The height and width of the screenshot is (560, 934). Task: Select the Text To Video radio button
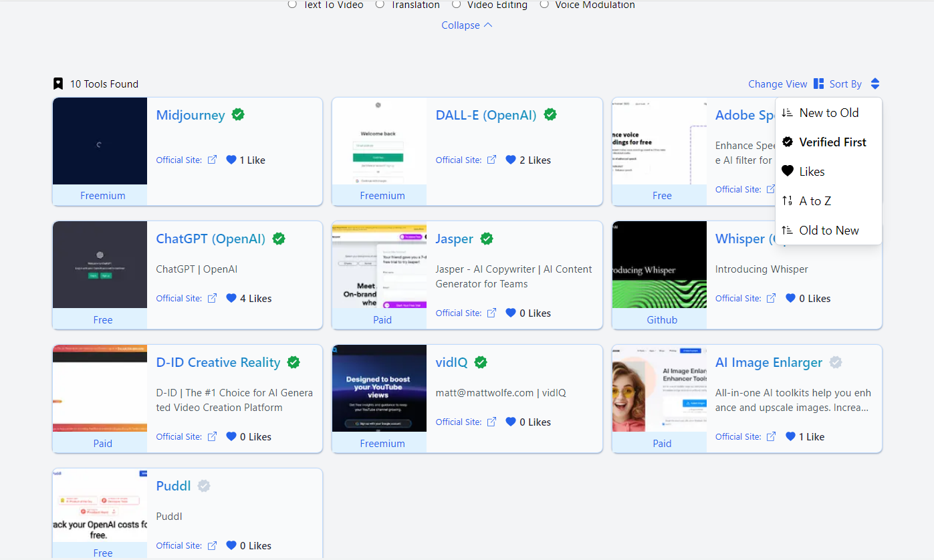point(292,4)
